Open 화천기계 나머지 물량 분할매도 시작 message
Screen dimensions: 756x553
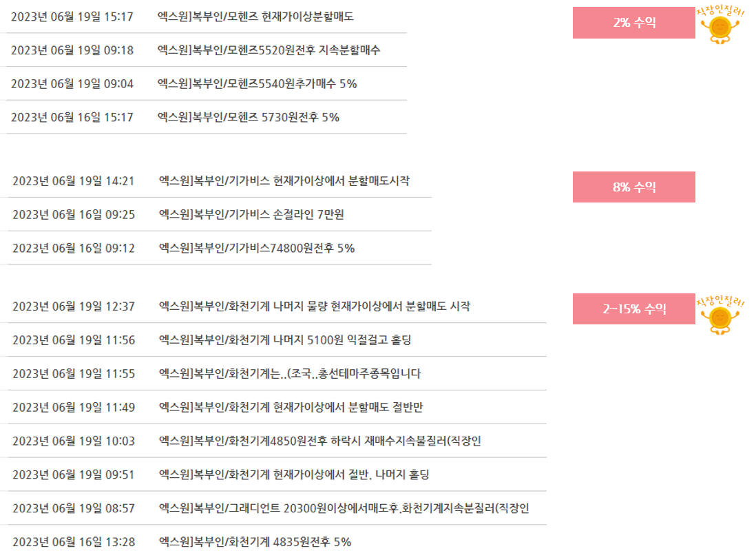315,306
